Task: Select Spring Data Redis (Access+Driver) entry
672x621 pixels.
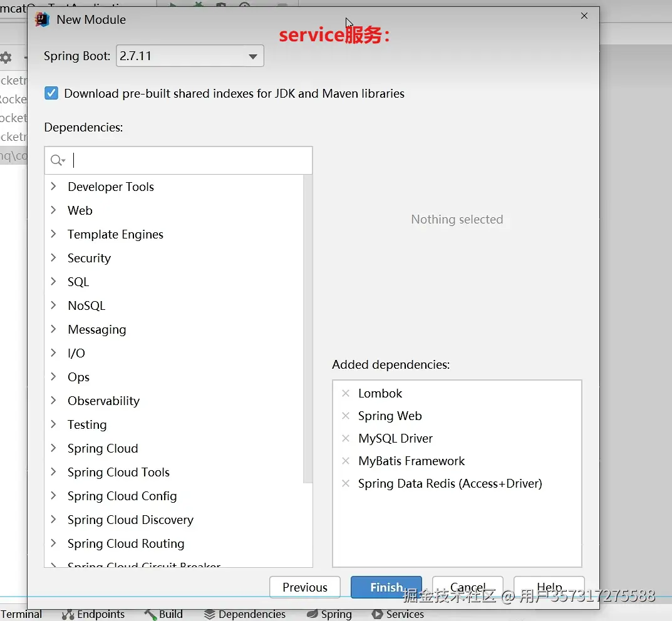Action: coord(450,483)
